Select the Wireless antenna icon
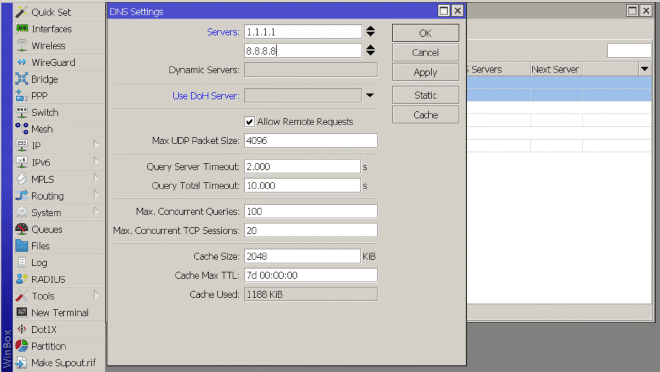660x372 pixels. pos(21,45)
